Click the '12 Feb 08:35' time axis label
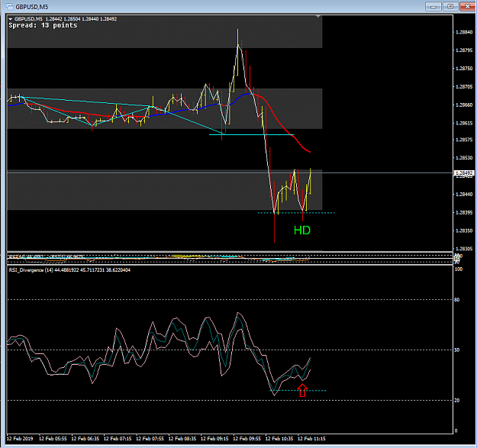Screen dimensions: 477x448 click(182, 439)
